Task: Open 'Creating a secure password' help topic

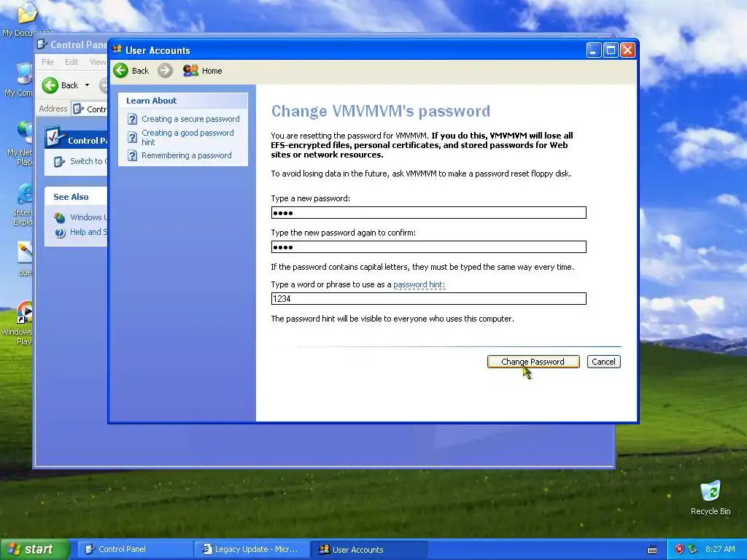Action: tap(190, 119)
